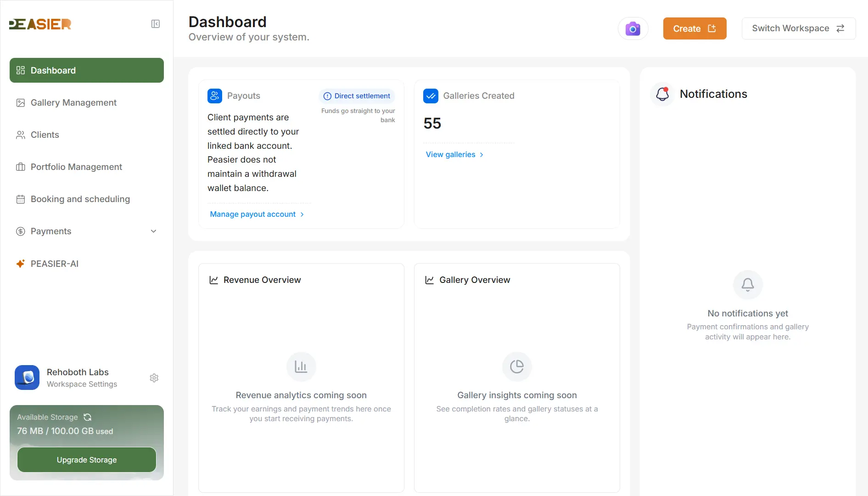Image resolution: width=868 pixels, height=496 pixels.
Task: Click the Rehoboth Labs workspace avatar
Action: (x=27, y=378)
